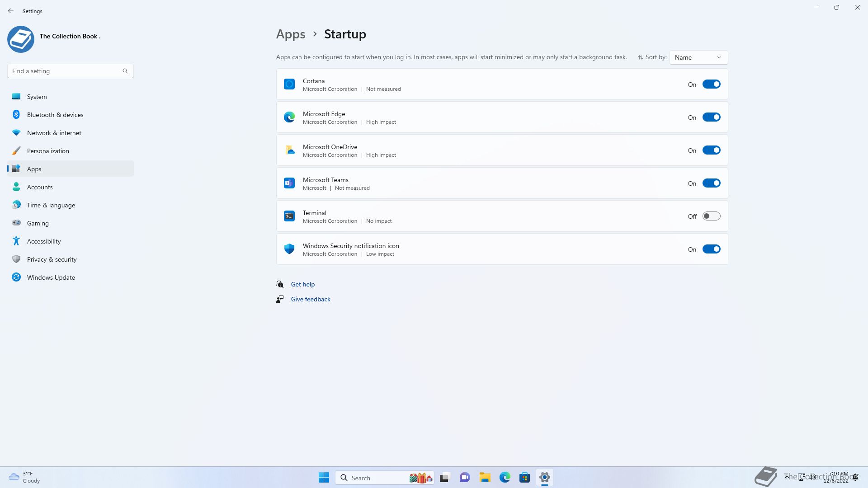
Task: Click the Get help link
Action: coord(303,284)
